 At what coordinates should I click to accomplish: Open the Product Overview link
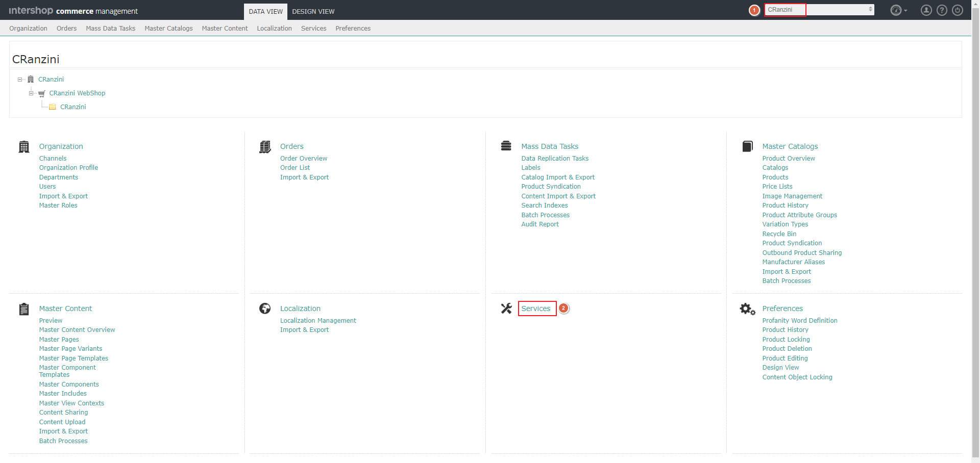coord(789,159)
